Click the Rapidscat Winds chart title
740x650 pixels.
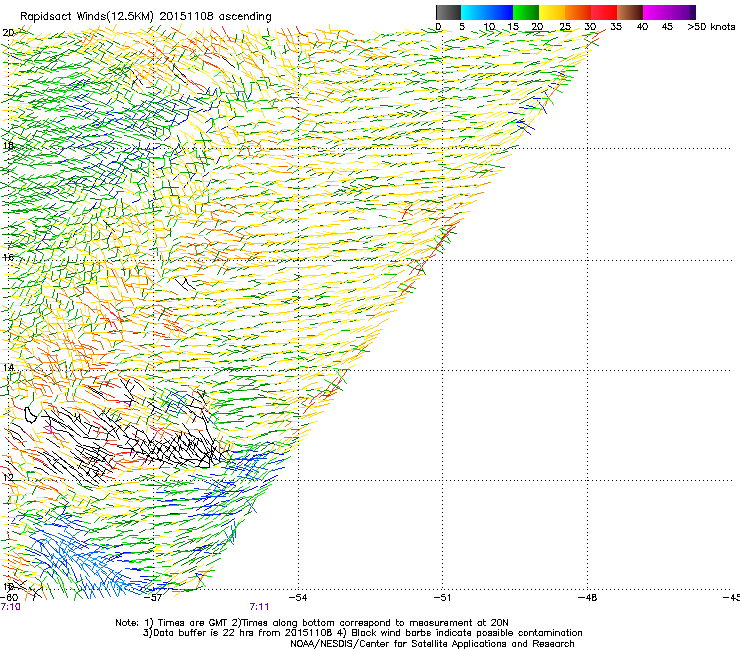[146, 17]
